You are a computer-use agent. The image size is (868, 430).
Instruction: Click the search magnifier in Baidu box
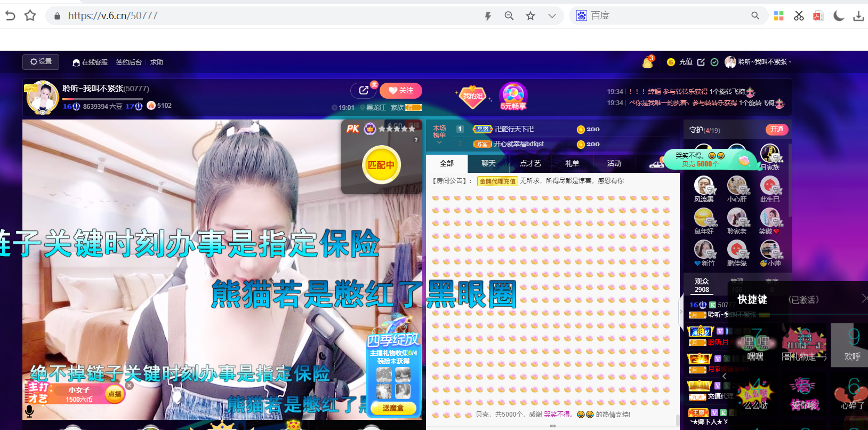[755, 16]
